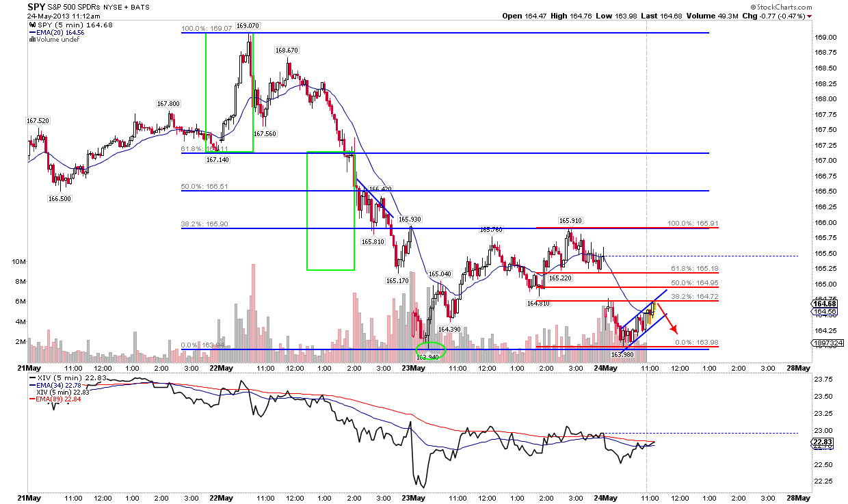Click the red down-triangle after the Chg value

(x=810, y=16)
